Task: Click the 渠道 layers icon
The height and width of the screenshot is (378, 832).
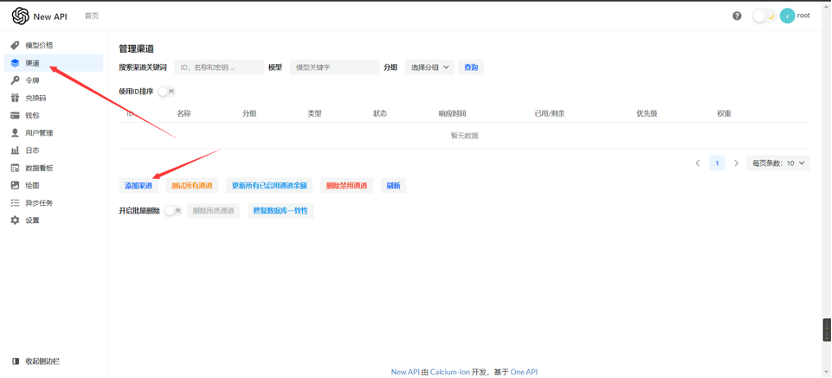Action: coord(15,63)
